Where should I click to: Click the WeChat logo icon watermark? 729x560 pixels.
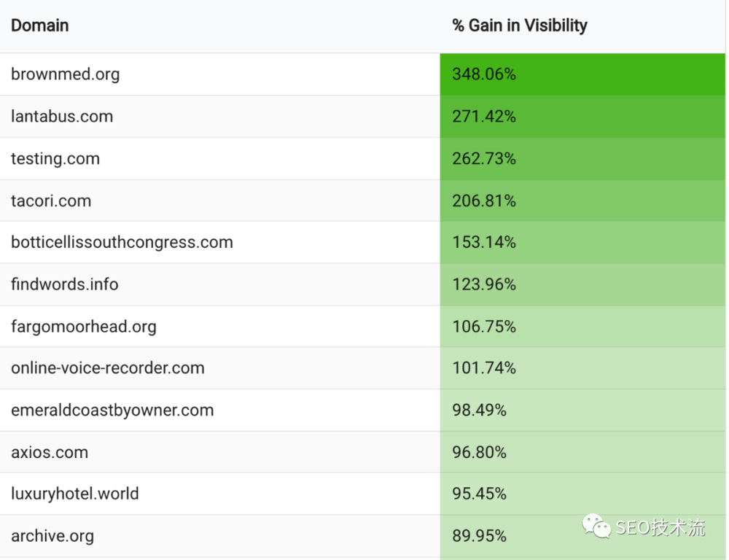point(596,525)
